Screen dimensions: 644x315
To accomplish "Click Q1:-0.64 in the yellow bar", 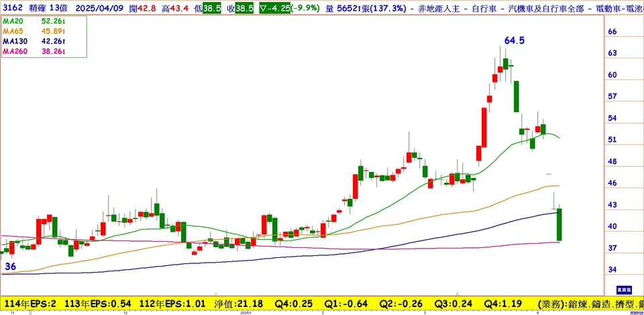I will 345,304.
